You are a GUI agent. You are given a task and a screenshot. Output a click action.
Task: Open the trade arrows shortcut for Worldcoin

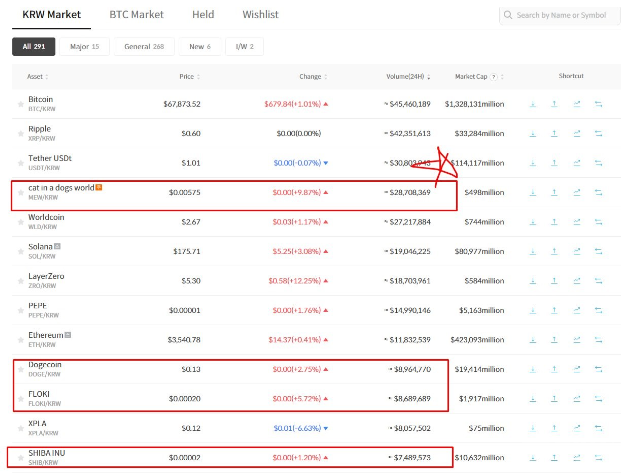point(598,222)
